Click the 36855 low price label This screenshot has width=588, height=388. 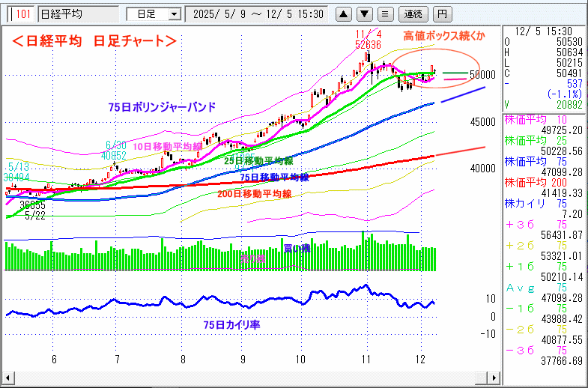pyautogui.click(x=33, y=205)
